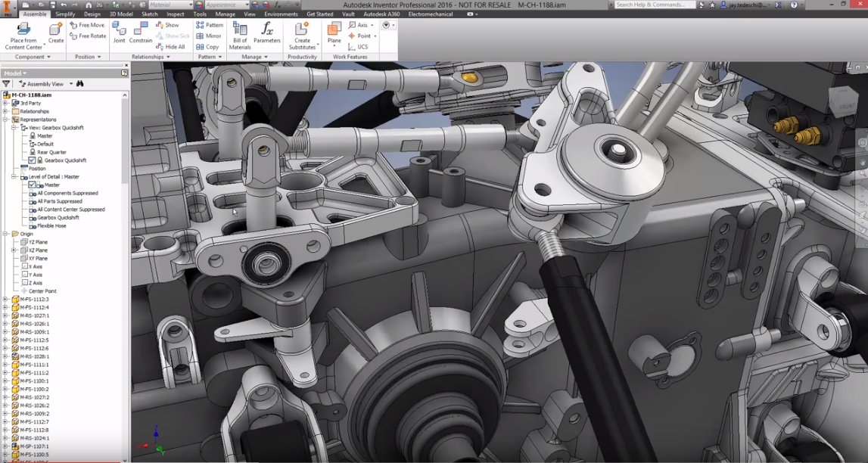This screenshot has height=463, width=868.
Task: Select the Flexible Hose level of detail
Action: (x=51, y=226)
